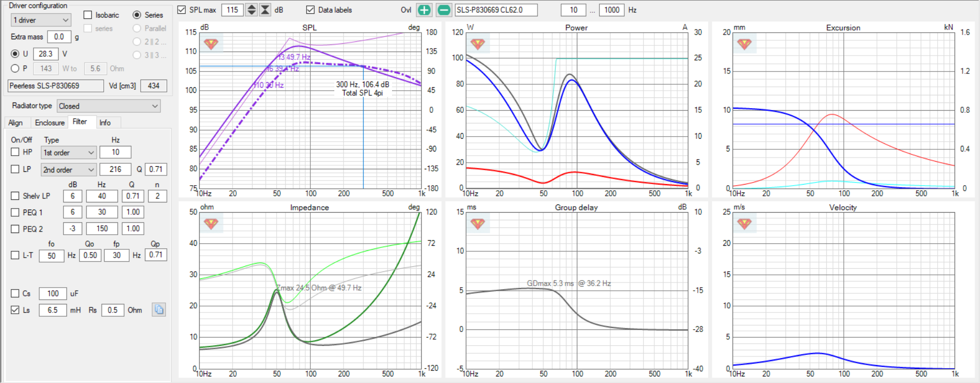980x383 pixels.
Task: Click the PEQ 2 gain -3 field
Action: (72, 228)
